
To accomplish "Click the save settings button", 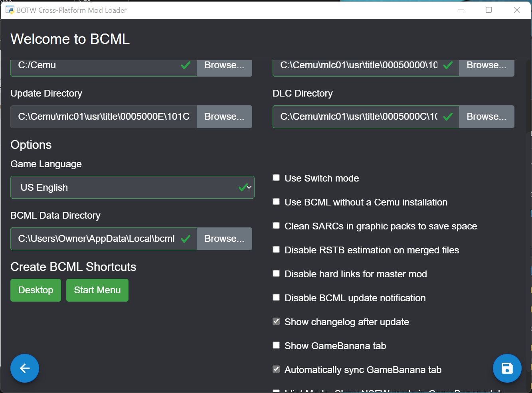I will pyautogui.click(x=507, y=368).
